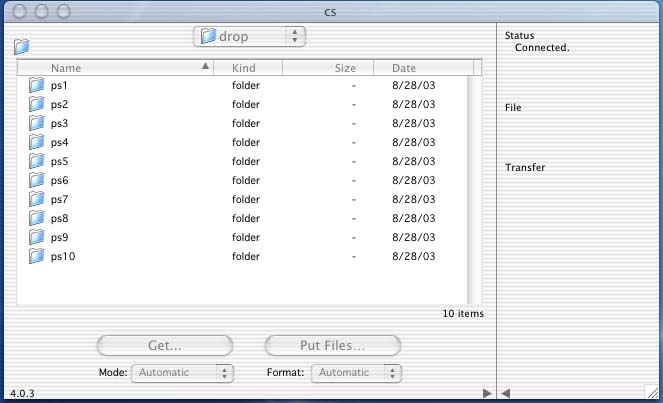The height and width of the screenshot is (403, 663).
Task: Click the file list vertical scrollbar
Action: click(474, 190)
